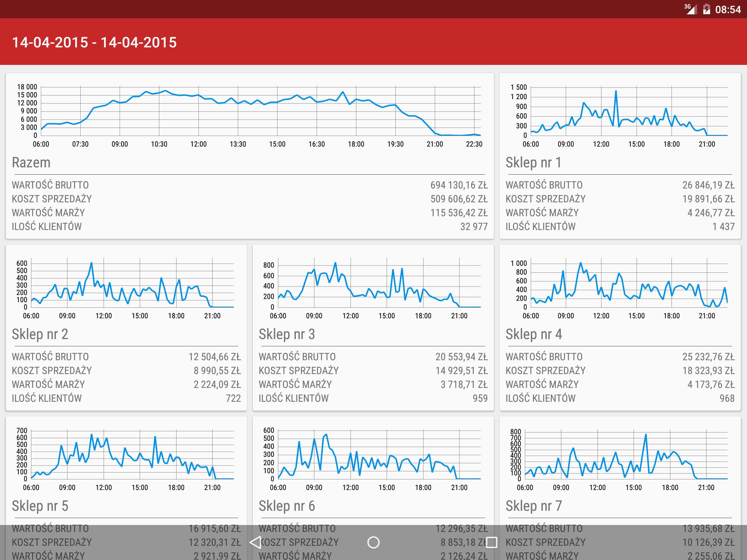This screenshot has width=747, height=560.
Task: Open the date range 14-04-2015 - 14-04-2015 header
Action: click(94, 42)
